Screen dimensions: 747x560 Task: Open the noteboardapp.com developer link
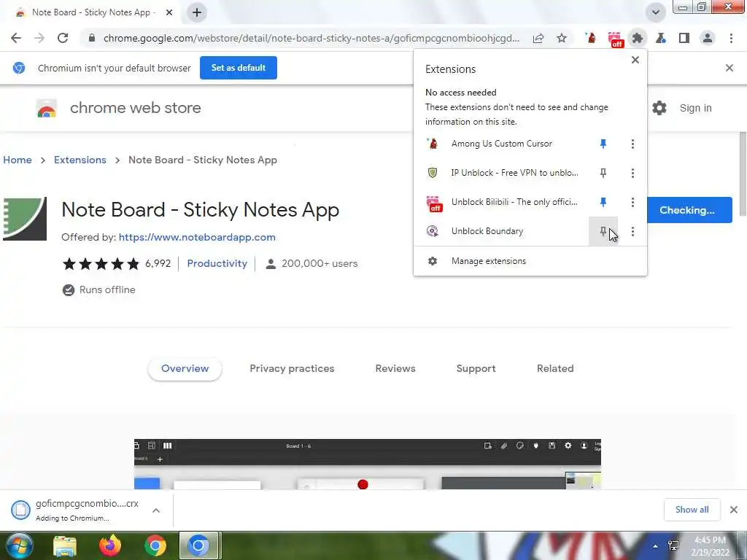tap(197, 237)
